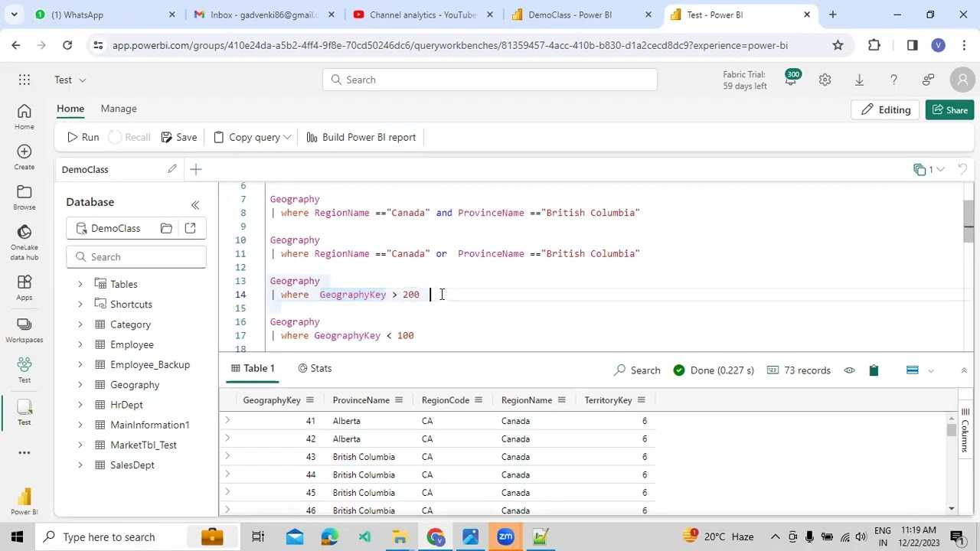Screen dimensions: 980x551
Task: Save the queryset
Action: point(178,138)
